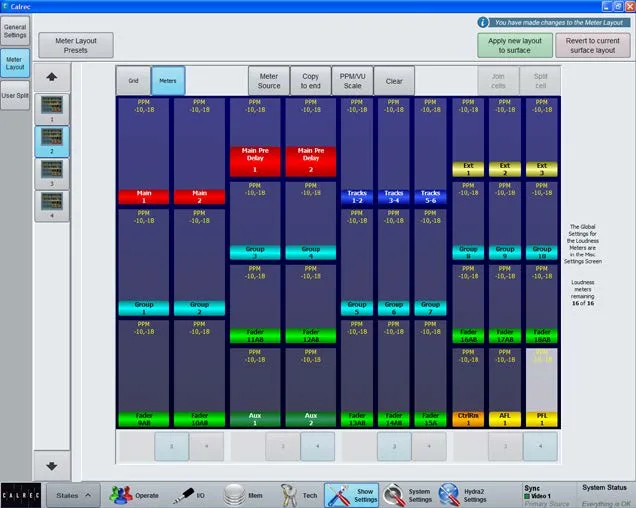Select the CtrlRm 1 meter cell
The image size is (636, 508).
point(468,387)
